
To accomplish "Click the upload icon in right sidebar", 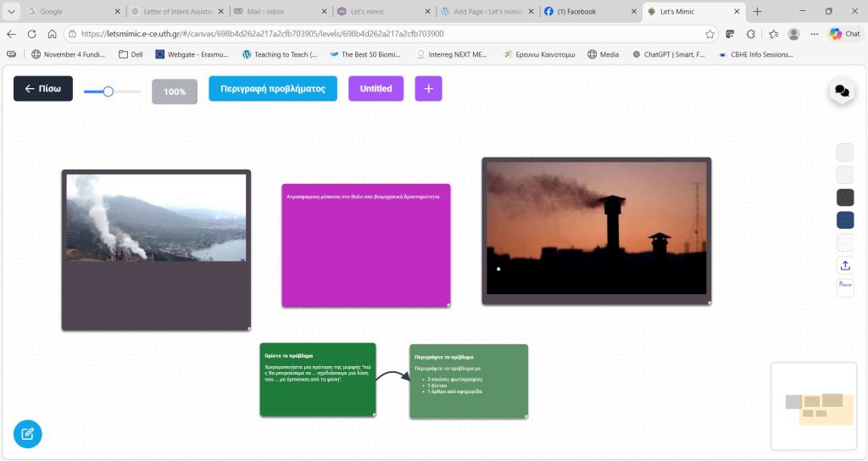I will coord(845,265).
